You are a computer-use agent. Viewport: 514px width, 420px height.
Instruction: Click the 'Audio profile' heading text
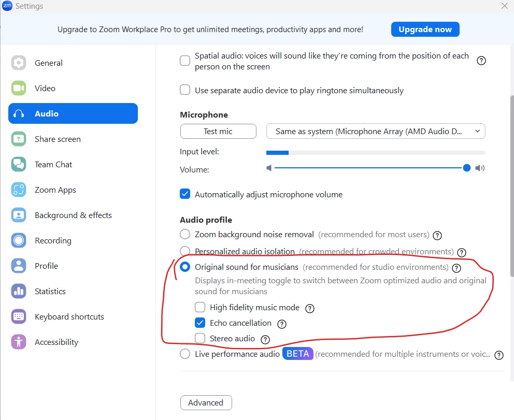[206, 220]
